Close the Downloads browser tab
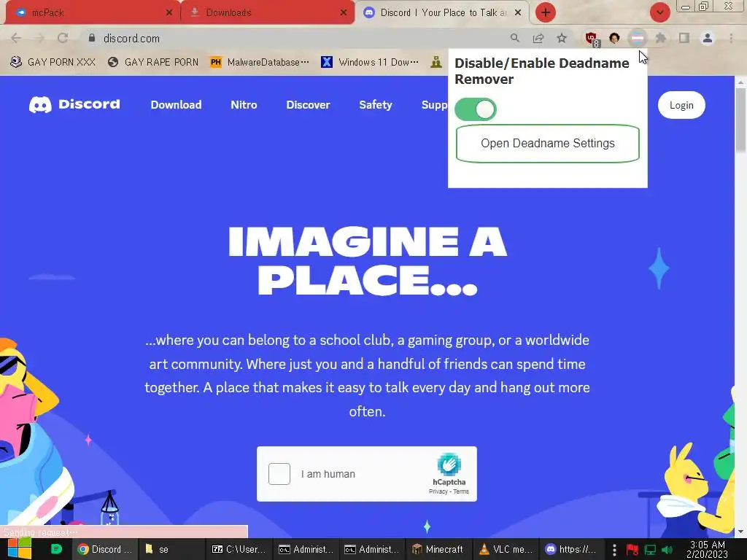 point(344,12)
